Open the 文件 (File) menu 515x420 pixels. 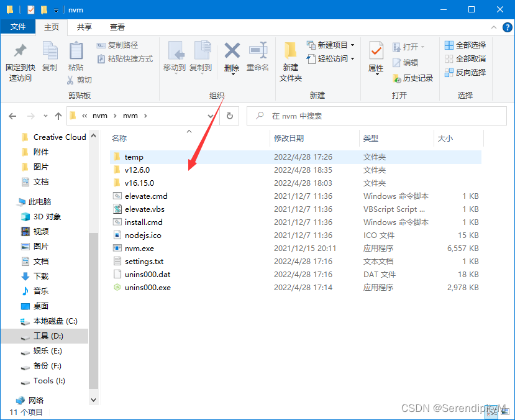[x=18, y=27]
